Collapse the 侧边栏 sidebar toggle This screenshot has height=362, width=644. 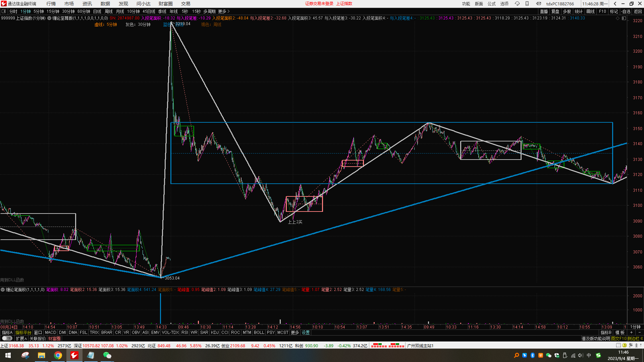(x=635, y=339)
